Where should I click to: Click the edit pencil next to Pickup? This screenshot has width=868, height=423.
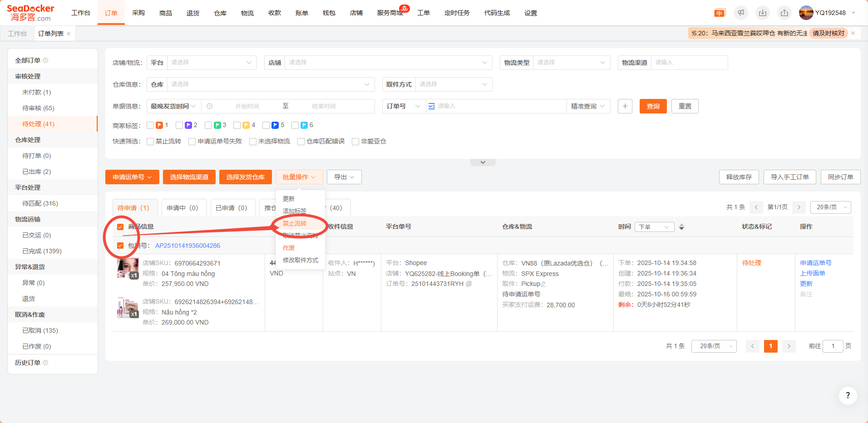point(544,284)
